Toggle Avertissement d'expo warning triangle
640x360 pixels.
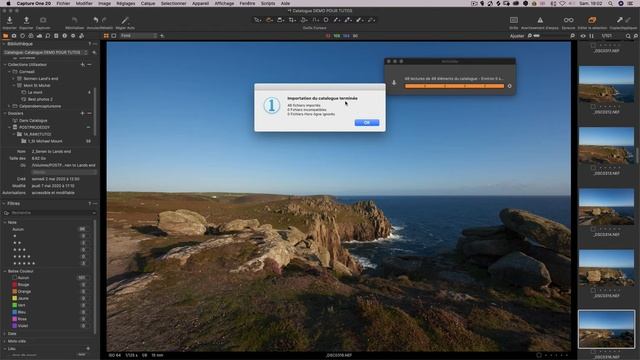pos(540,20)
